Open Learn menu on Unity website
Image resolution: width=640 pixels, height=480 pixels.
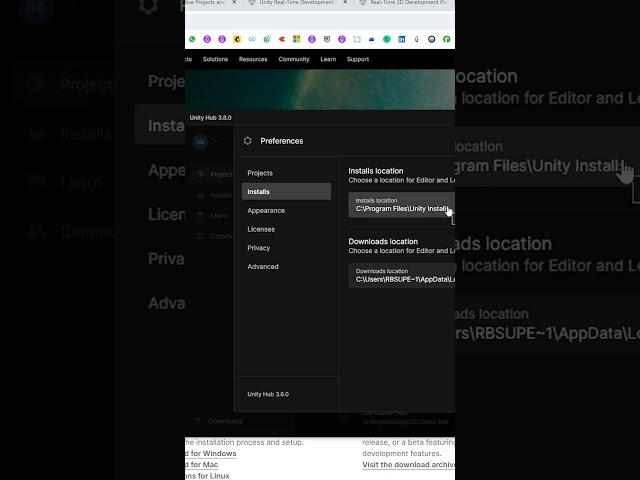[328, 59]
